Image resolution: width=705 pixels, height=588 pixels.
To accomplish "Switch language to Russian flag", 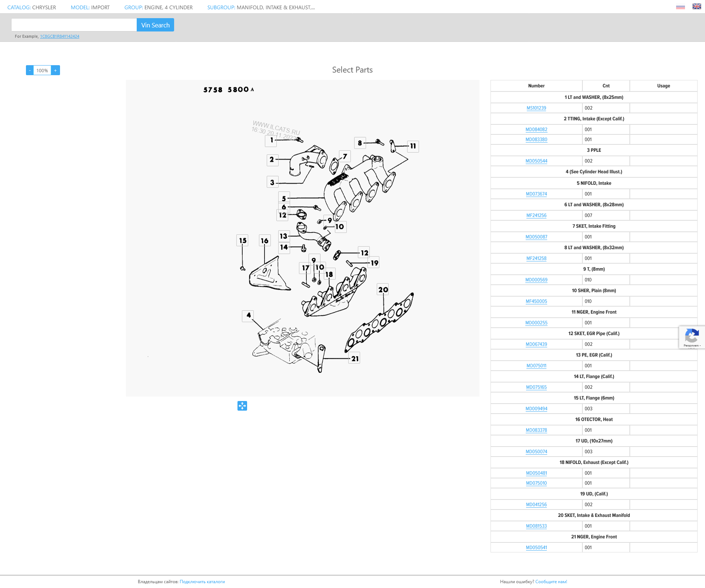I will [x=680, y=7].
